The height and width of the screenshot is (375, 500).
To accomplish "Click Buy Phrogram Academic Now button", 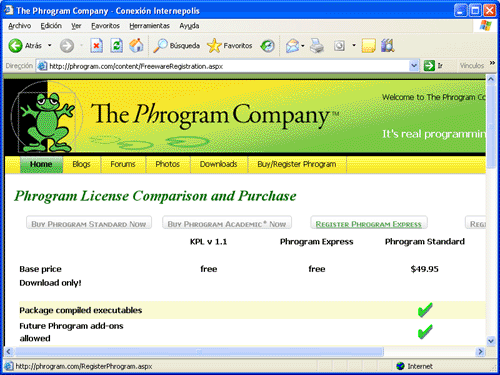I will [x=227, y=223].
